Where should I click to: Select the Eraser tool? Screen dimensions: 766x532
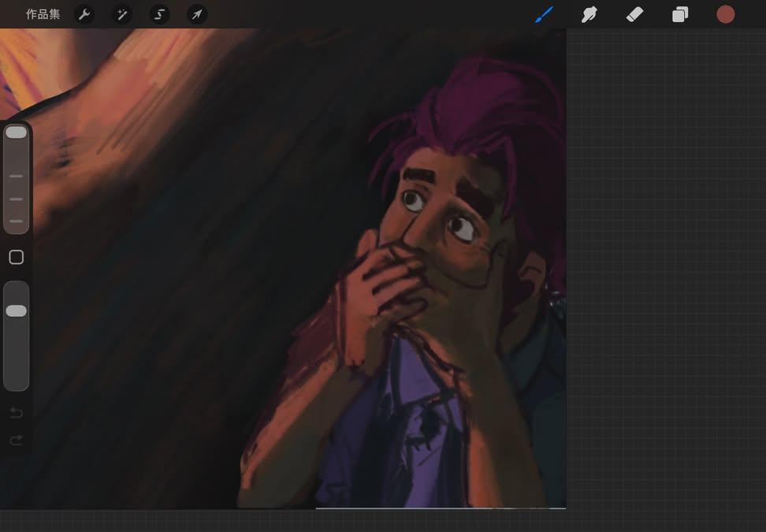[634, 15]
